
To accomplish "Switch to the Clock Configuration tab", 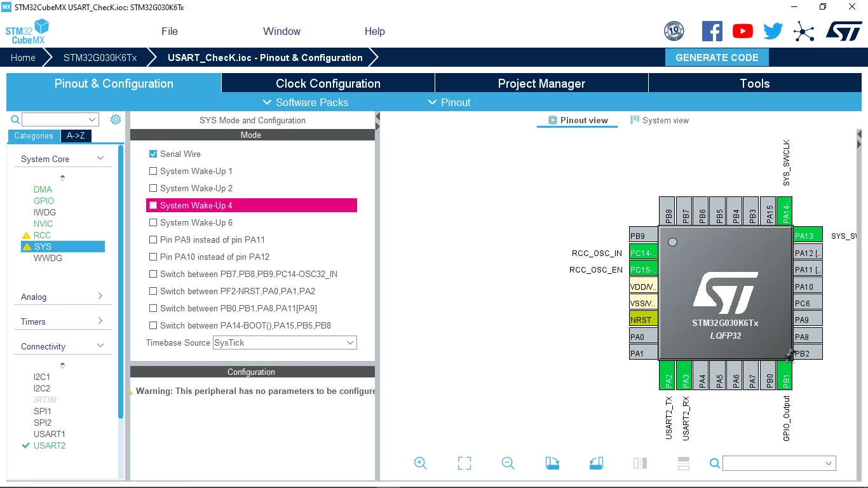I will (x=328, y=83).
